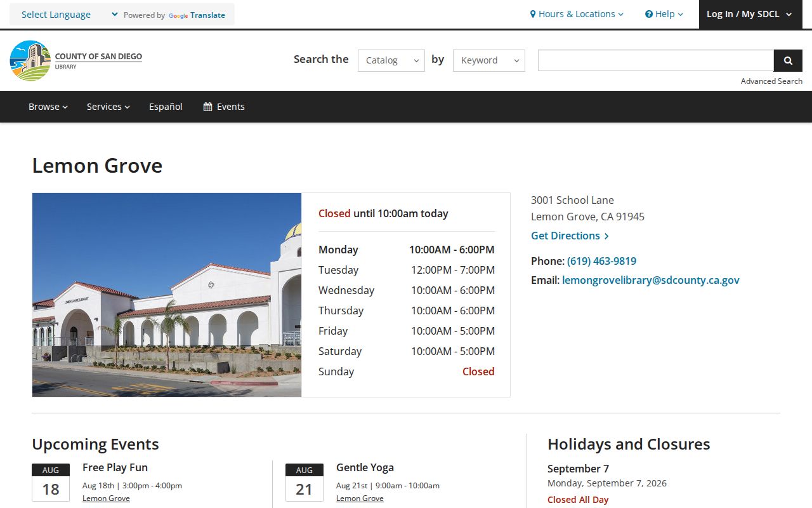Expand the Browse navigation menu
This screenshot has width=812, height=508.
click(48, 107)
